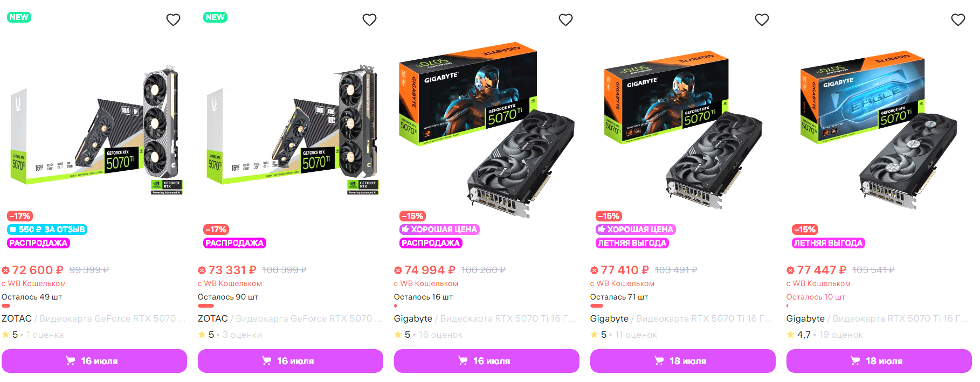Add the 77 447 ₽ Gigabyte Eagle to cart

click(879, 361)
